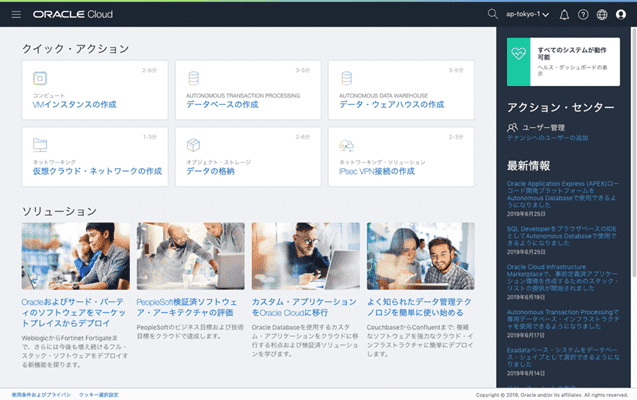Click the 2019年6月25日 date under APEX news

[x=526, y=214]
